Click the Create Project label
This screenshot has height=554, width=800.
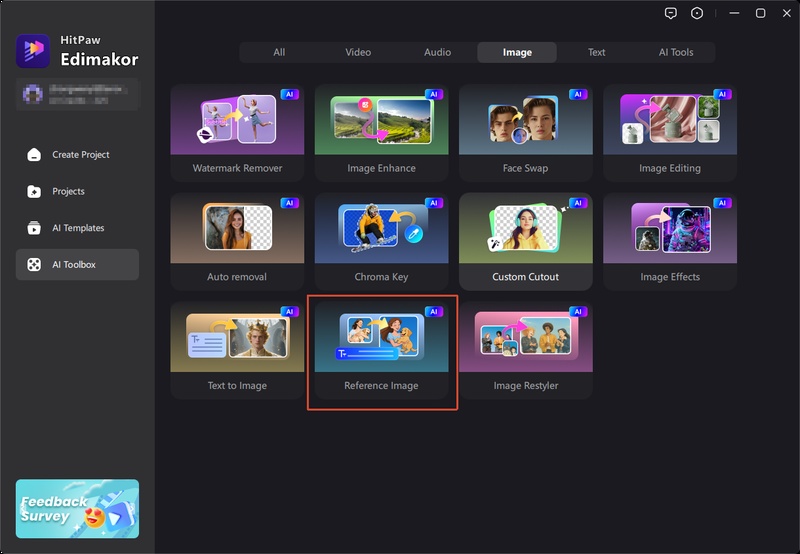pos(81,155)
